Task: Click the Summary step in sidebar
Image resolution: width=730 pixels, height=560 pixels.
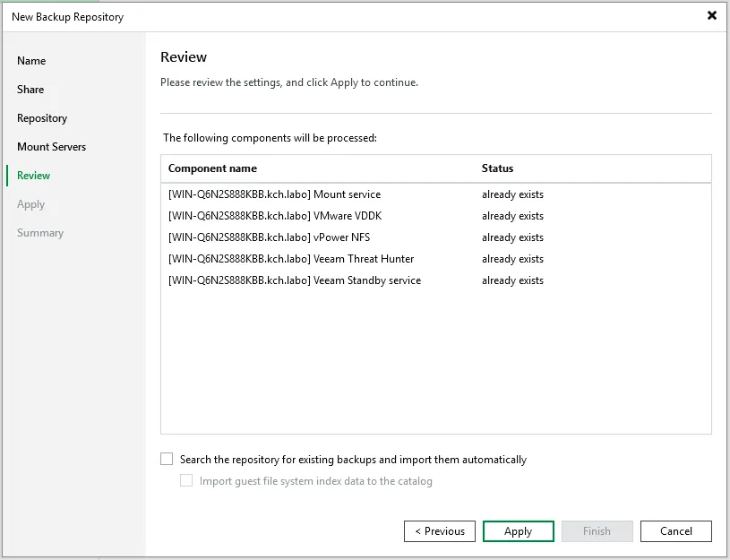Action: [40, 233]
